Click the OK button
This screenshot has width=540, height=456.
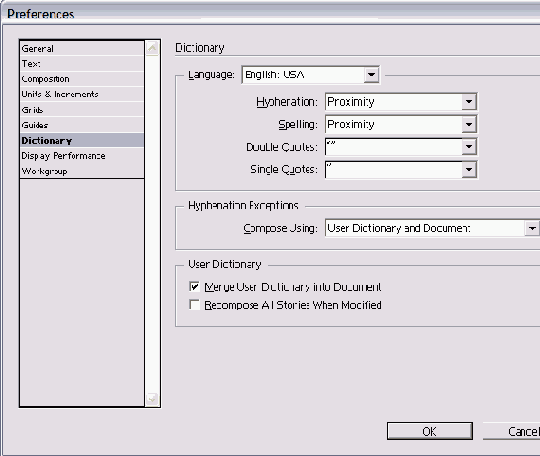pyautogui.click(x=429, y=431)
